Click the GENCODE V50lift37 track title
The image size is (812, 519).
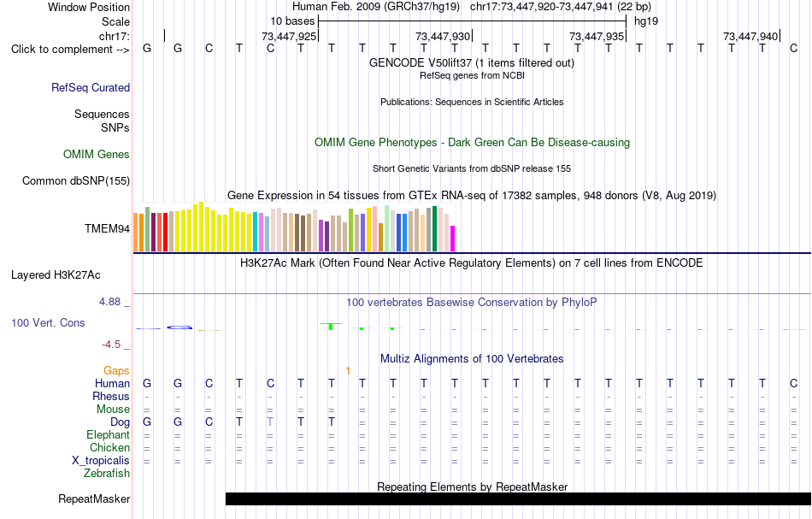click(x=472, y=62)
